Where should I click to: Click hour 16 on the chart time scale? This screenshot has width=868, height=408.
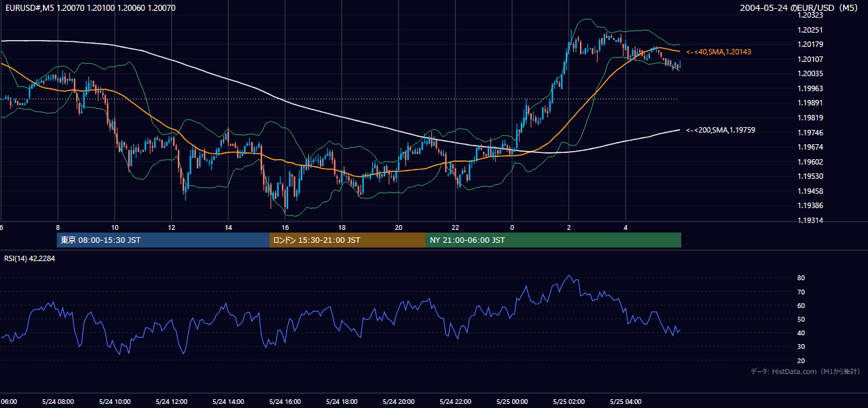pyautogui.click(x=285, y=228)
